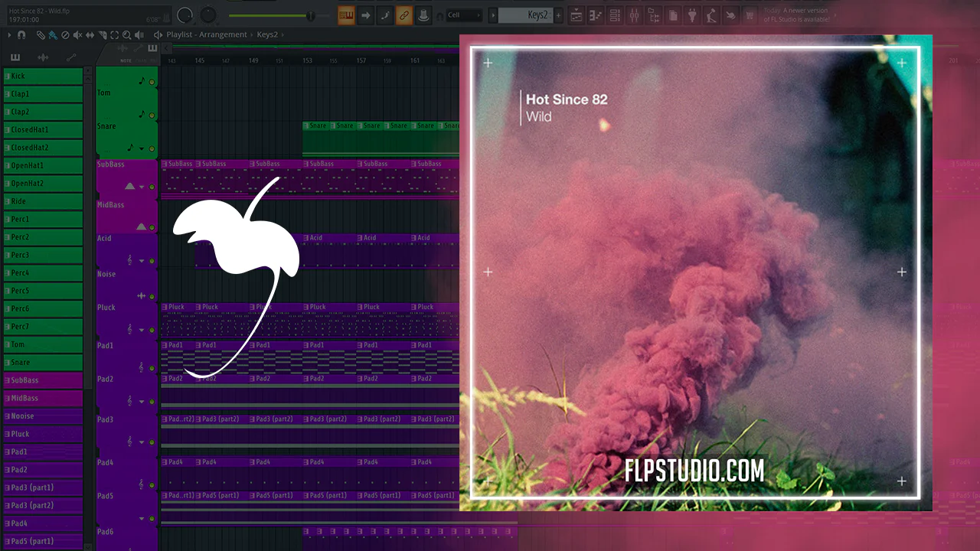Toggle the metronome hat button
Viewport: 980px width, 551px height.
pyautogui.click(x=423, y=15)
